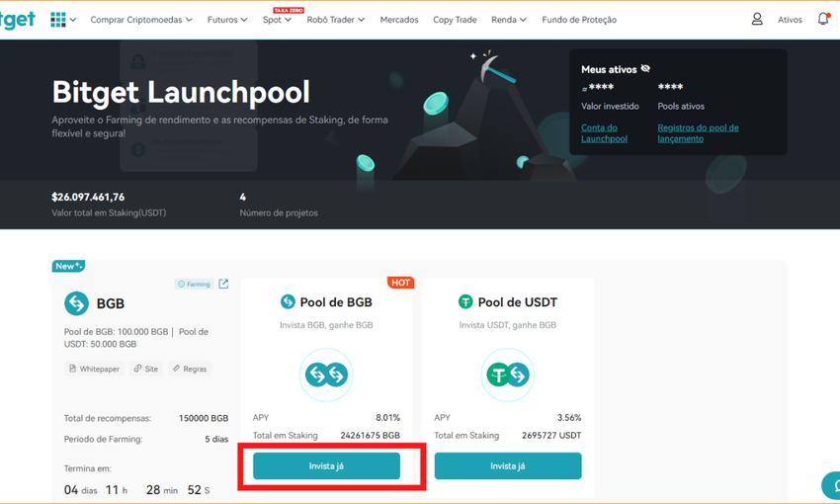Open the apps grid menu icon
This screenshot has width=840, height=504.
point(58,20)
